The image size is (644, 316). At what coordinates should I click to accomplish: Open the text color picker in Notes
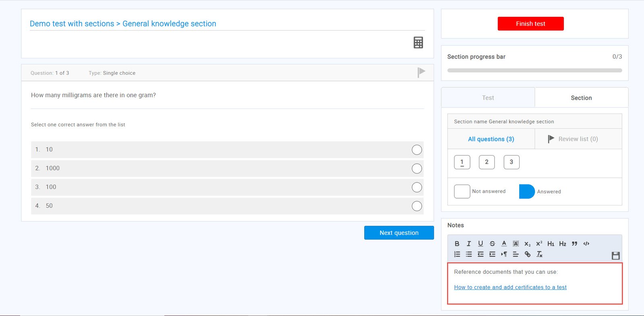pyautogui.click(x=504, y=244)
